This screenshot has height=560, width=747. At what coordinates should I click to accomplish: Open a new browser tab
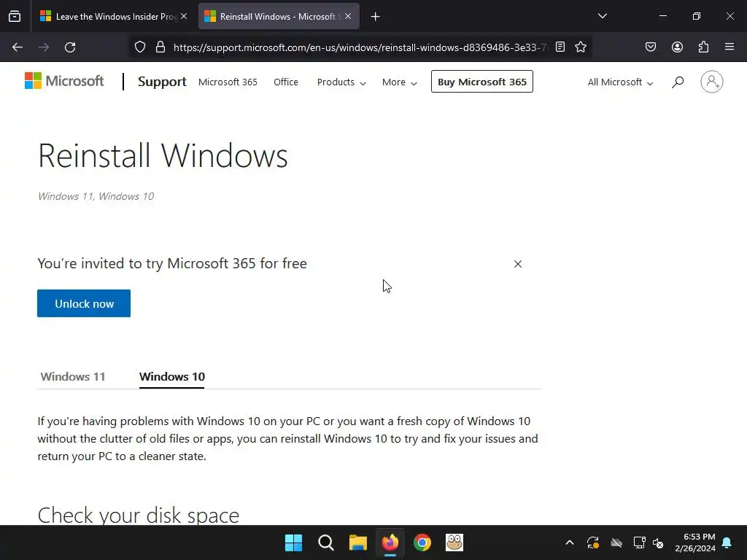(376, 17)
